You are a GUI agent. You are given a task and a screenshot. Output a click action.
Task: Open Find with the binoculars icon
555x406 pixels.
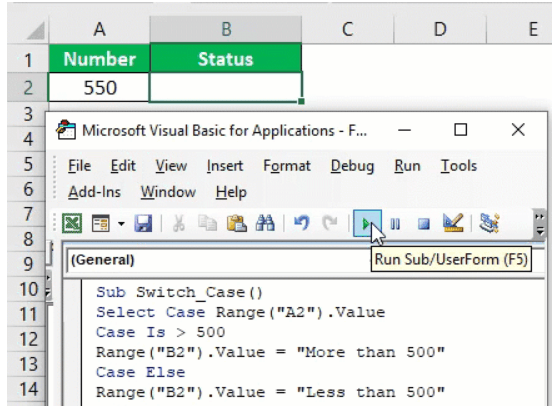click(265, 223)
